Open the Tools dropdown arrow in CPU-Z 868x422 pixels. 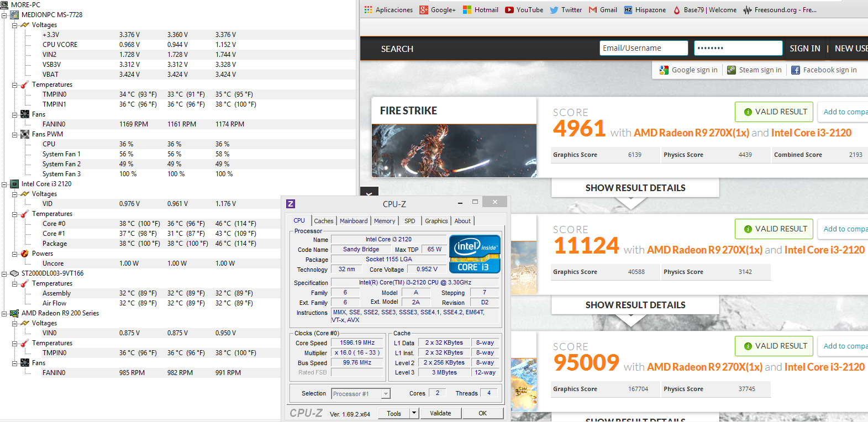414,413
